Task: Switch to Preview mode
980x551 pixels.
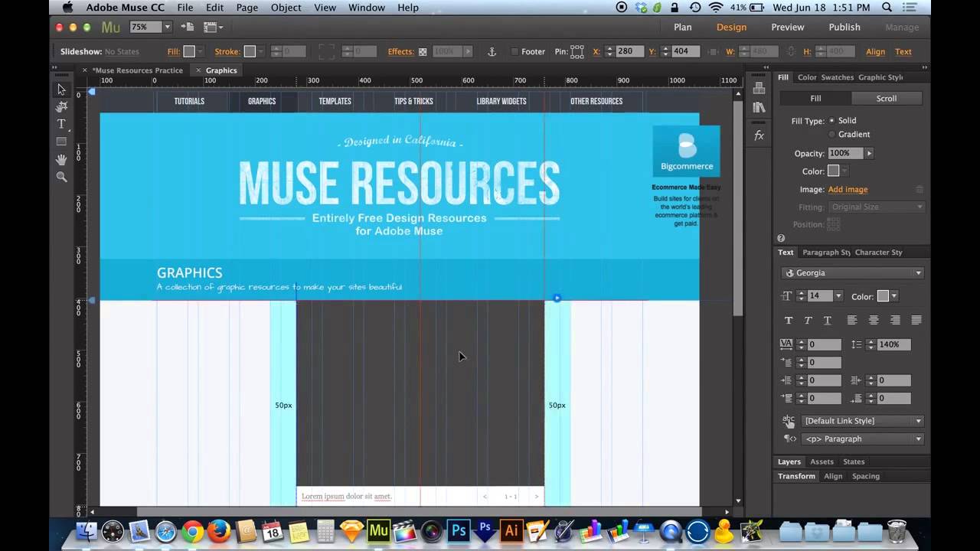Action: (787, 27)
